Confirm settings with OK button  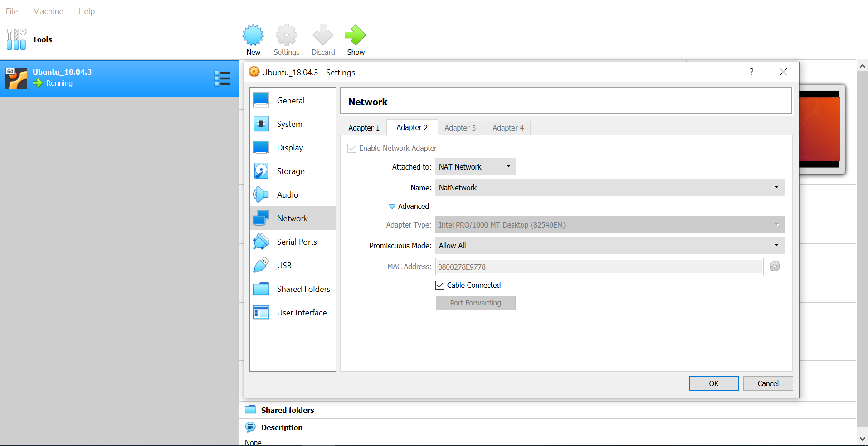tap(713, 383)
